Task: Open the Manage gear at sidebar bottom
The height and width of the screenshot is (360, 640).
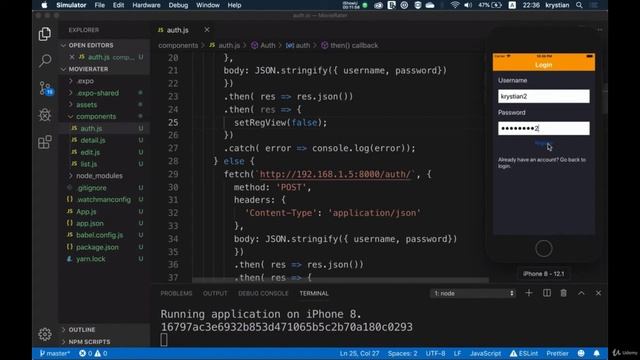Action: coord(45,334)
